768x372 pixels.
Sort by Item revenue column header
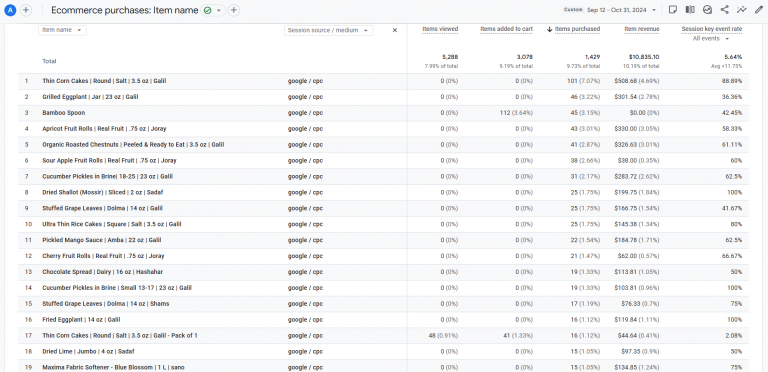pyautogui.click(x=642, y=29)
